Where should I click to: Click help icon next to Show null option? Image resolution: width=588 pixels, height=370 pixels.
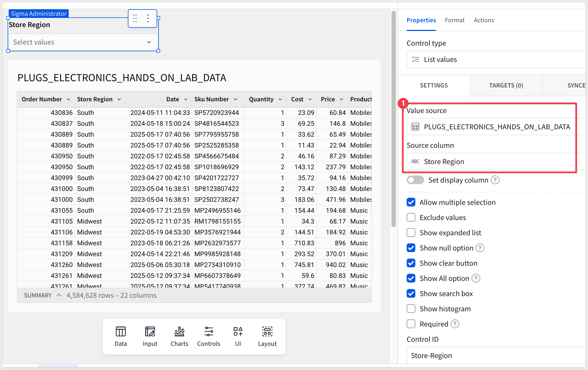pyautogui.click(x=480, y=248)
